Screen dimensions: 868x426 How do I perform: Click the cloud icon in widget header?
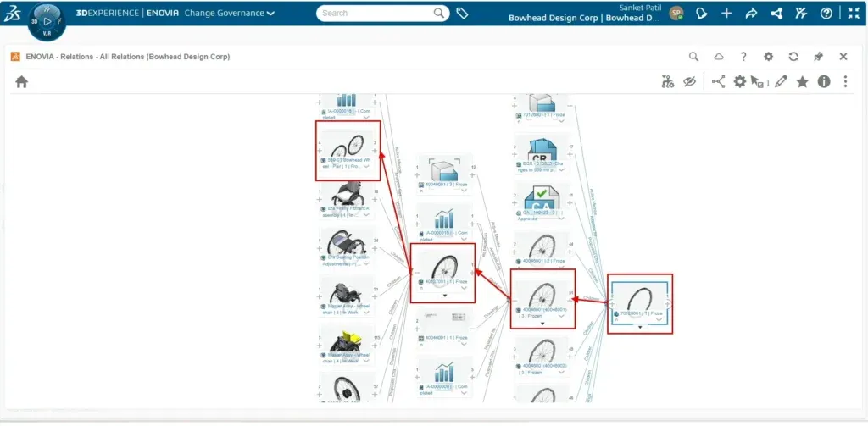click(x=719, y=57)
